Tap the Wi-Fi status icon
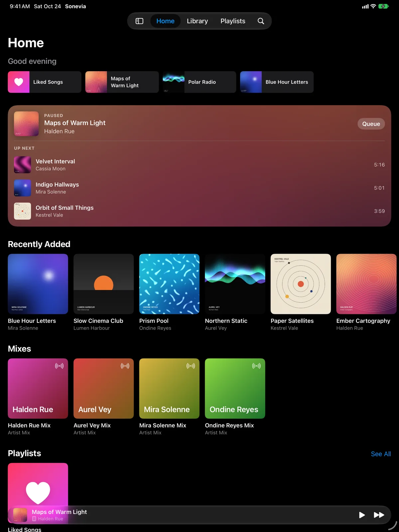This screenshot has height=532, width=399. coord(373,6)
